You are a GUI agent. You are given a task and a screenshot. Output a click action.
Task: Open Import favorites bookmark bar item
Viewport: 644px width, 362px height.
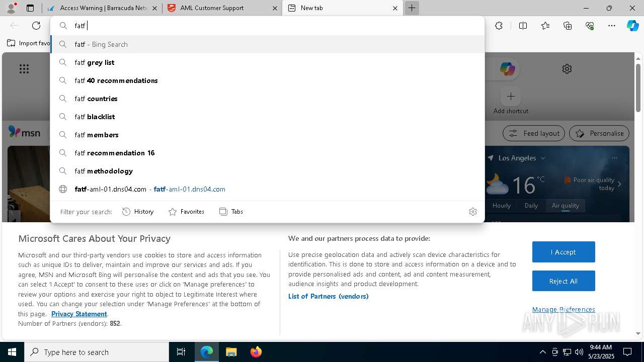(x=29, y=43)
